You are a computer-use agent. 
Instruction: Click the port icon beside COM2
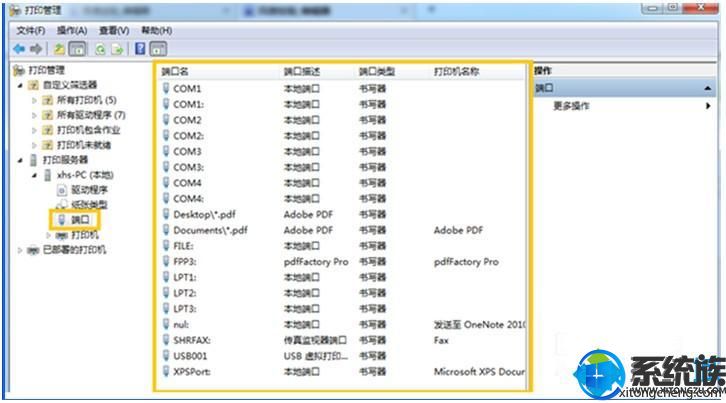tap(166, 120)
